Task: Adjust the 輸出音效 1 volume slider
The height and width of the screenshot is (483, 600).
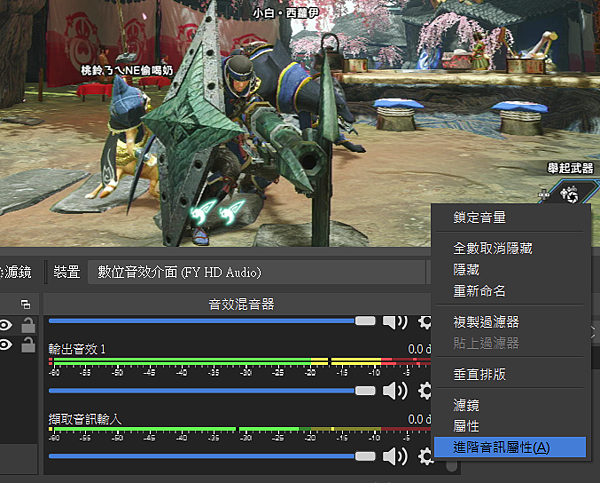Action: click(212, 391)
